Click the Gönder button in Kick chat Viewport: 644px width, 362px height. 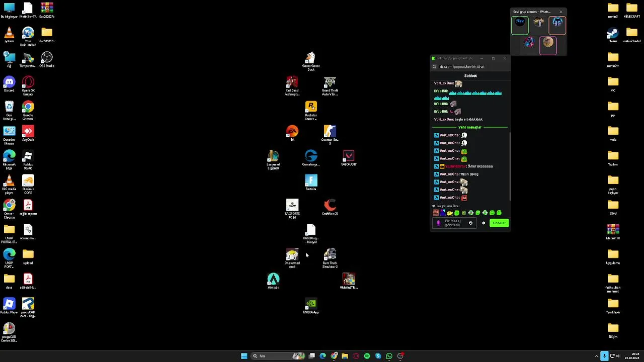click(499, 223)
